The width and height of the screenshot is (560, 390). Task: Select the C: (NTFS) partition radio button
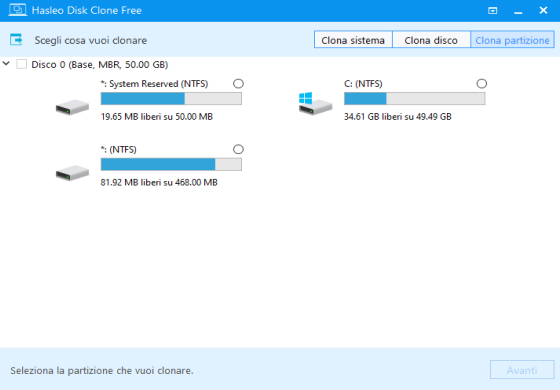[481, 84]
